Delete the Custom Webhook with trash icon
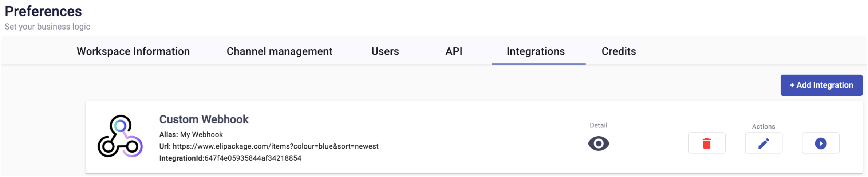Viewport: 868px width, 177px height. (706, 143)
